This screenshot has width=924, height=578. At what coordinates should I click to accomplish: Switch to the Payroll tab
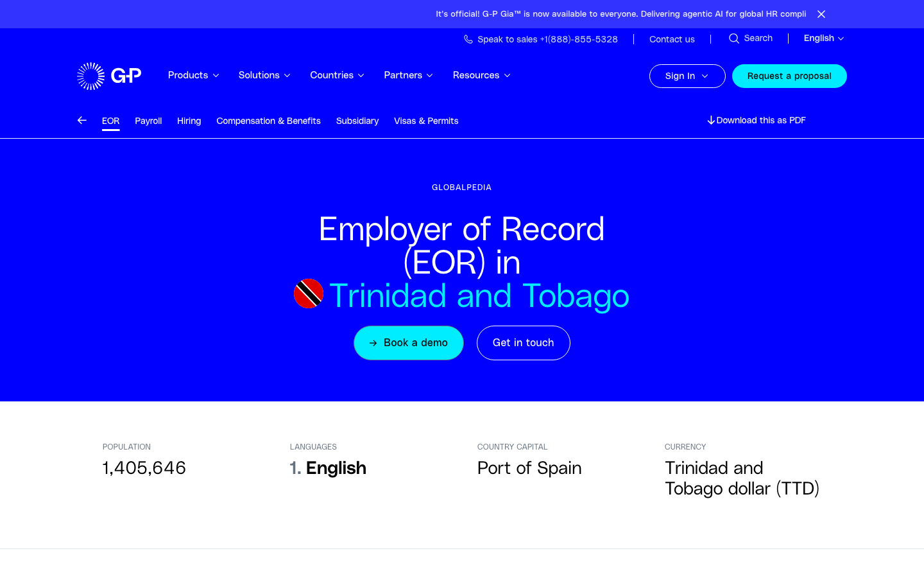tap(148, 121)
